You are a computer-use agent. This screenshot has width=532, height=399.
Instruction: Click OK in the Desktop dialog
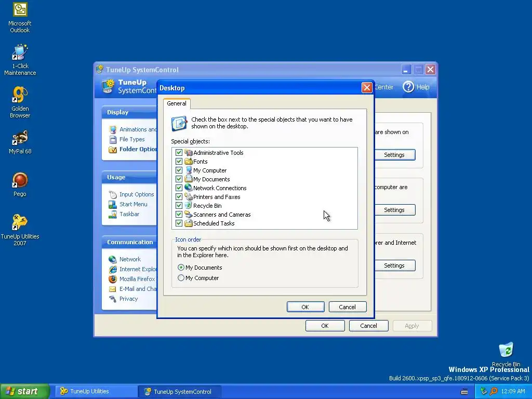click(x=305, y=307)
